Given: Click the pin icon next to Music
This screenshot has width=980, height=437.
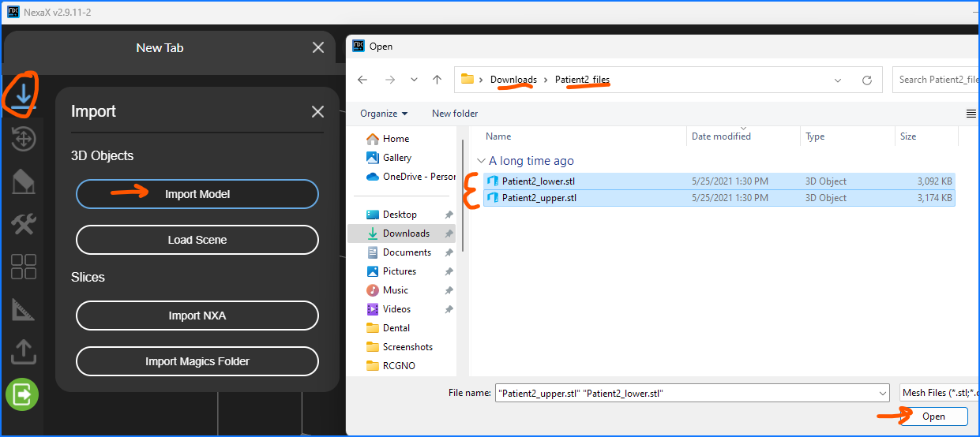Looking at the screenshot, I should [x=449, y=290].
